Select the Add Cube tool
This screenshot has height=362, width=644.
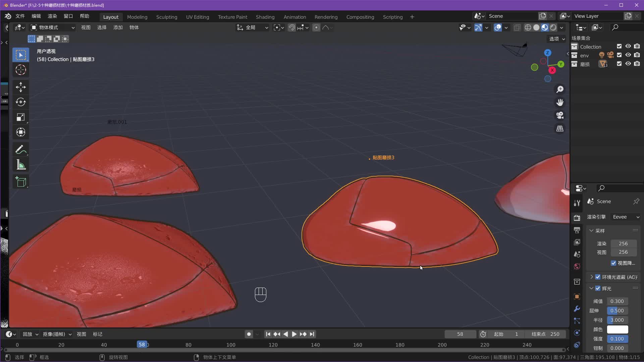pos(21,182)
